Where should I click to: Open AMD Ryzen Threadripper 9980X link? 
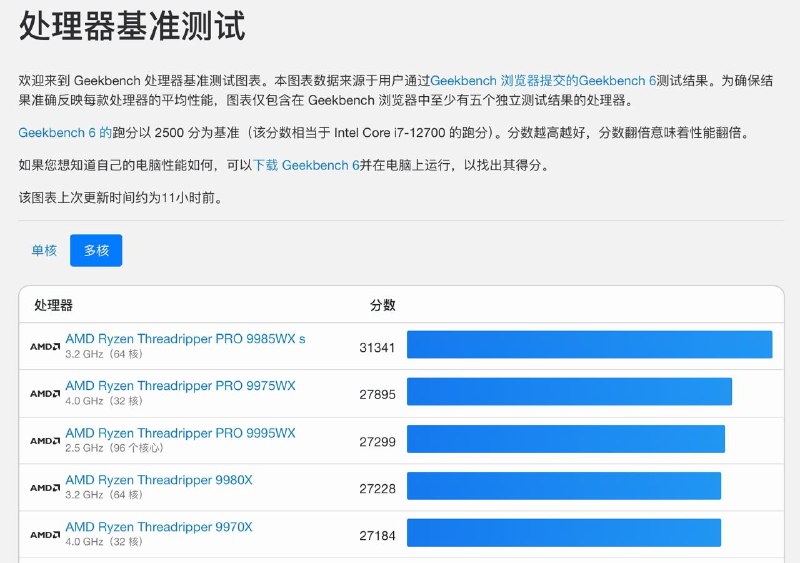[x=159, y=480]
